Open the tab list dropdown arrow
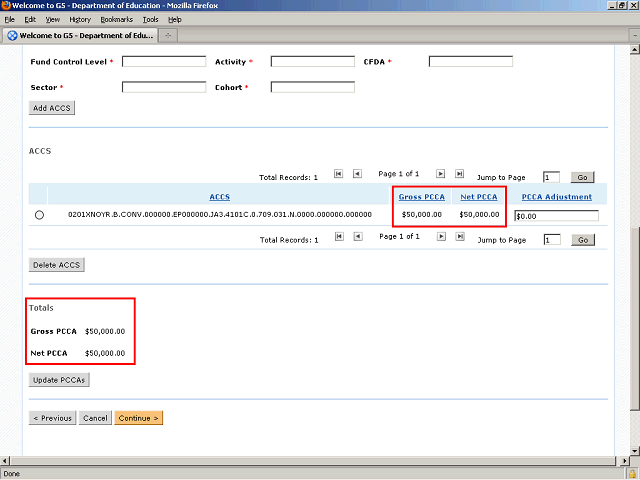This screenshot has width=640, height=480. coord(635,36)
